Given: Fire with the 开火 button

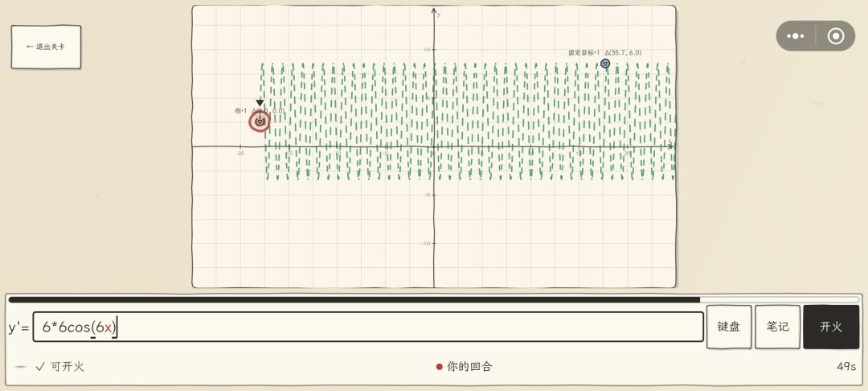Looking at the screenshot, I should [x=831, y=327].
